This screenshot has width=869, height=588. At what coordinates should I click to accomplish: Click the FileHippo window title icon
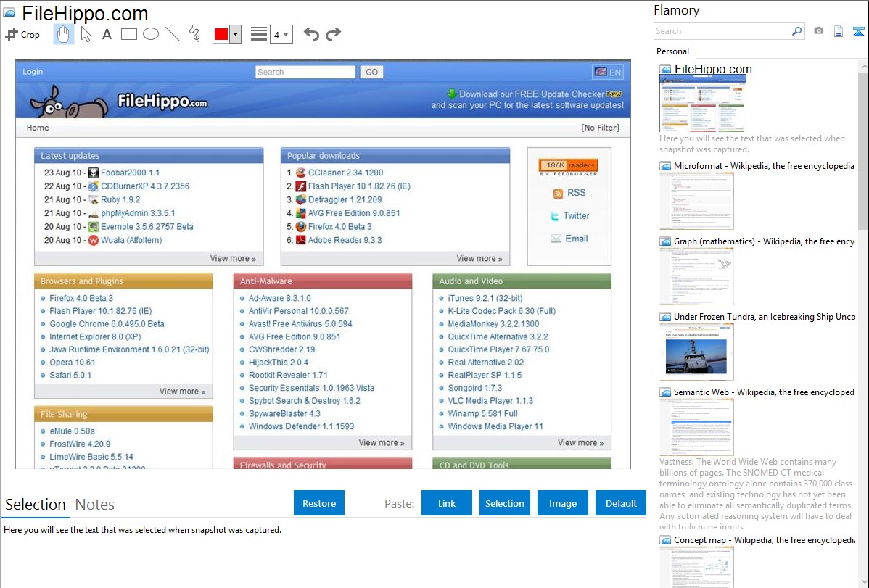[x=9, y=13]
